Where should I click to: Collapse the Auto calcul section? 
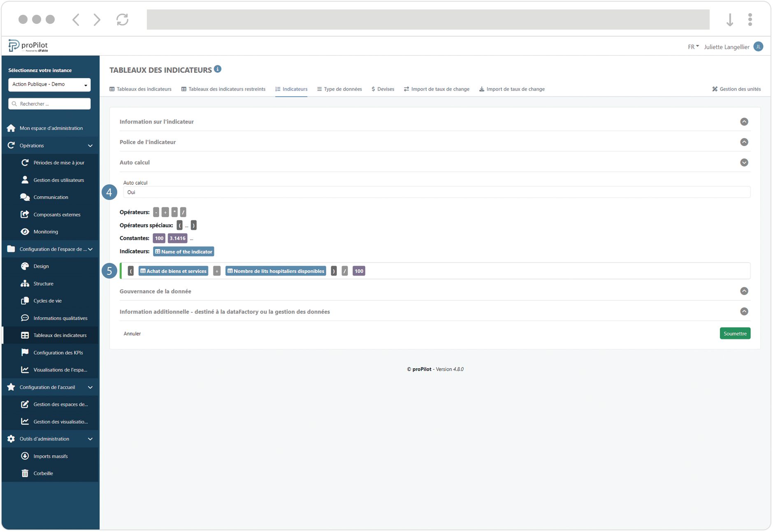744,162
